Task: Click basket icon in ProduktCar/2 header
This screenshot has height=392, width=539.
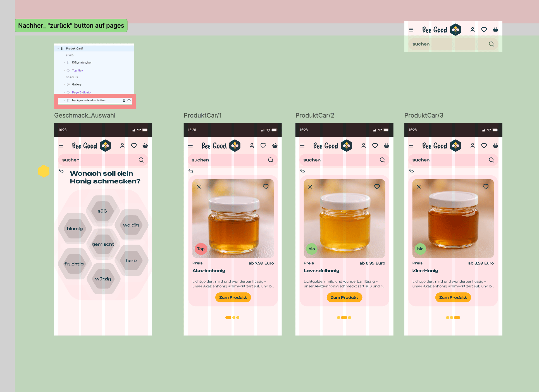Action: click(387, 146)
